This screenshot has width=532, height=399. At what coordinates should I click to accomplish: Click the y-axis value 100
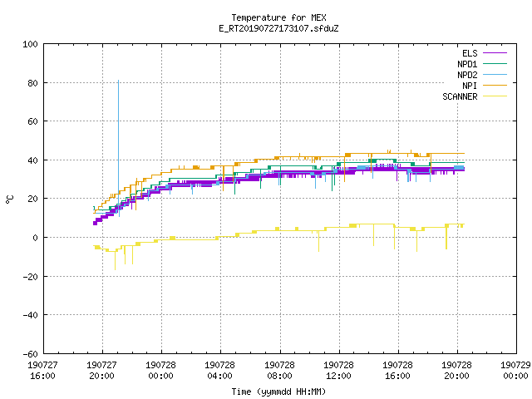[x=30, y=44]
